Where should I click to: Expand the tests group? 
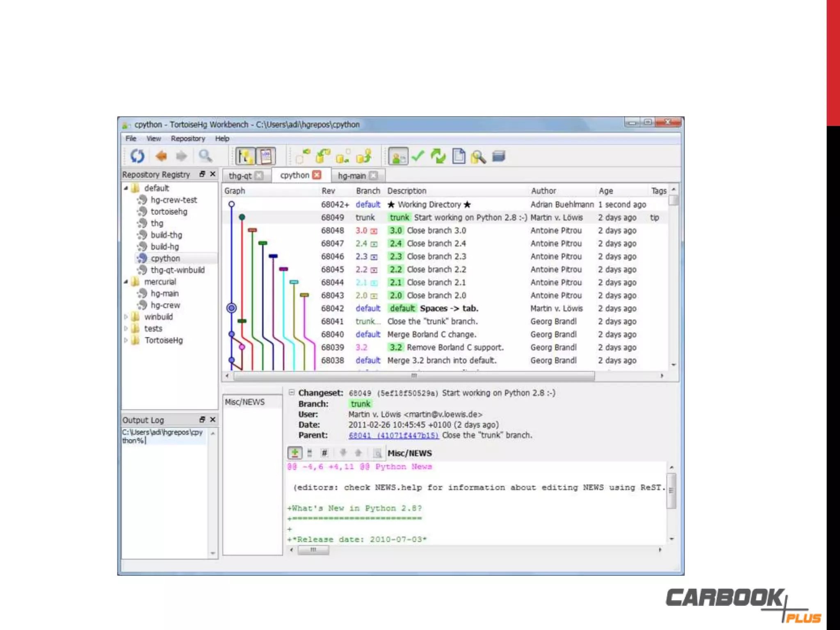[126, 329]
